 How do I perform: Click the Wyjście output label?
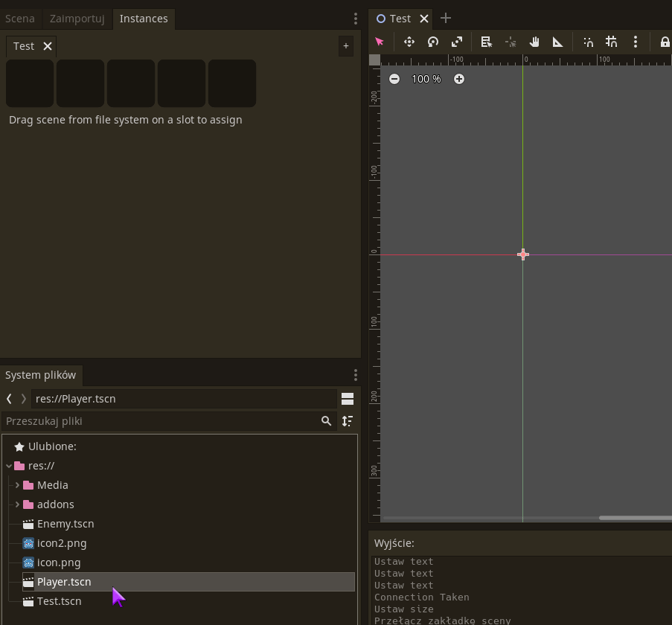point(394,543)
